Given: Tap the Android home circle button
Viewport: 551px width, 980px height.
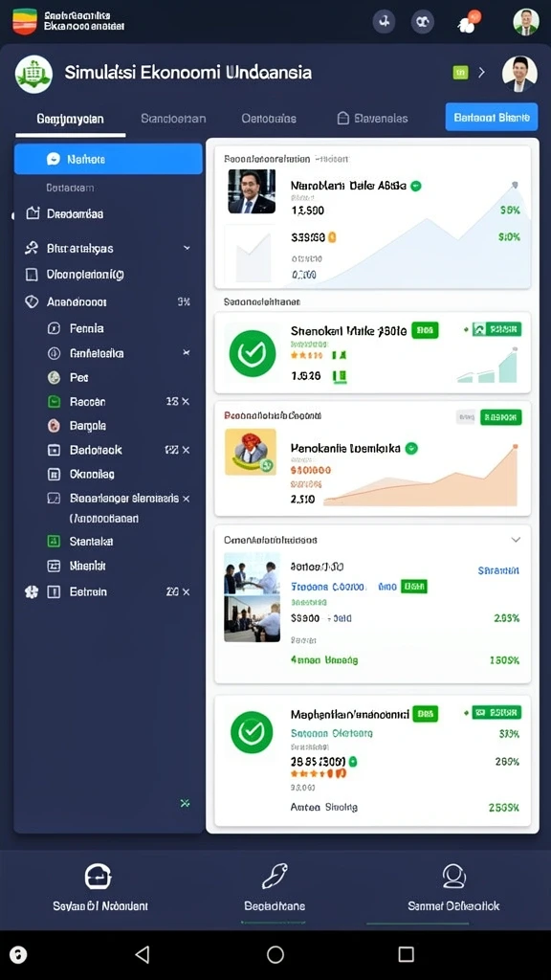Looking at the screenshot, I should pos(275,954).
